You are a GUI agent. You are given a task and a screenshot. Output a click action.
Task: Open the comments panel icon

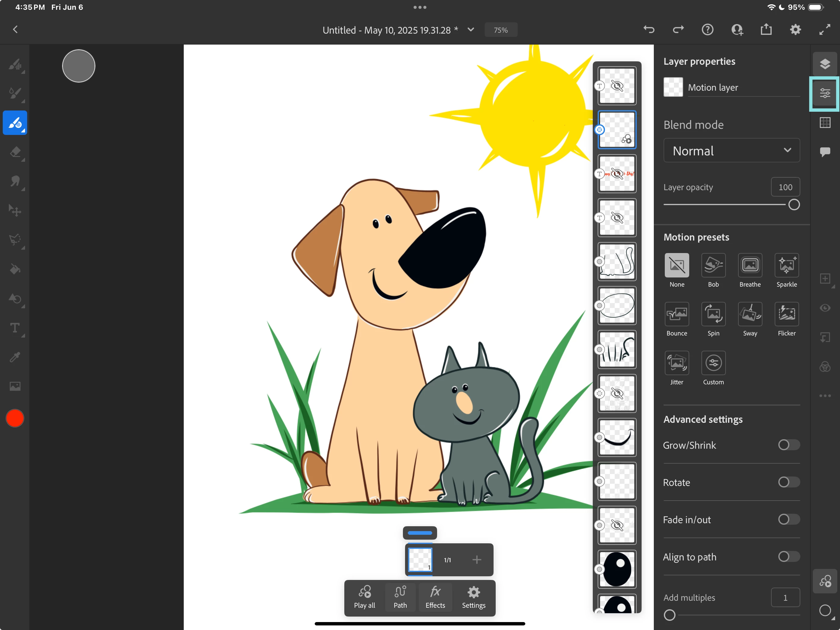(x=824, y=152)
